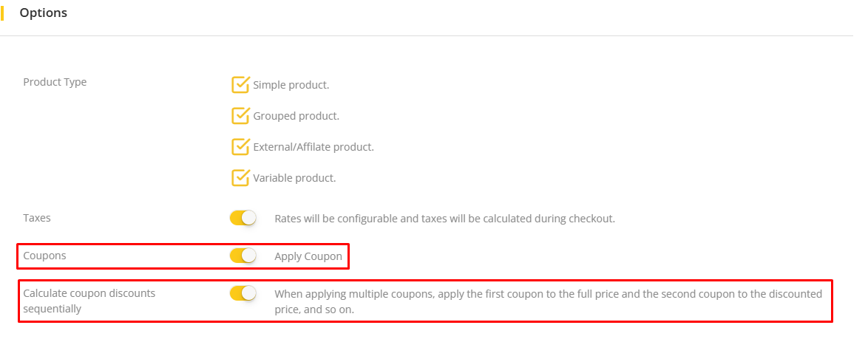Click the yellow accent bar beside Options
This screenshot has height=342, width=868.
pos(2,13)
